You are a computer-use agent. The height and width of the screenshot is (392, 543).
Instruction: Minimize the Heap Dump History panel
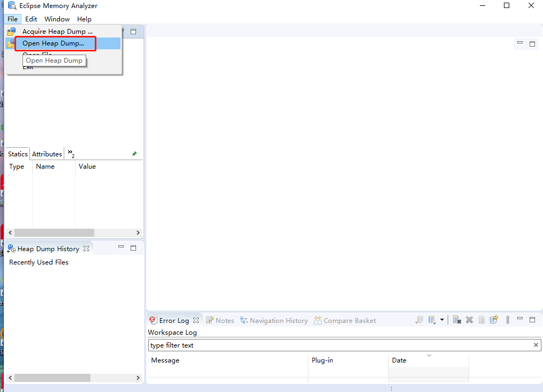(x=121, y=247)
